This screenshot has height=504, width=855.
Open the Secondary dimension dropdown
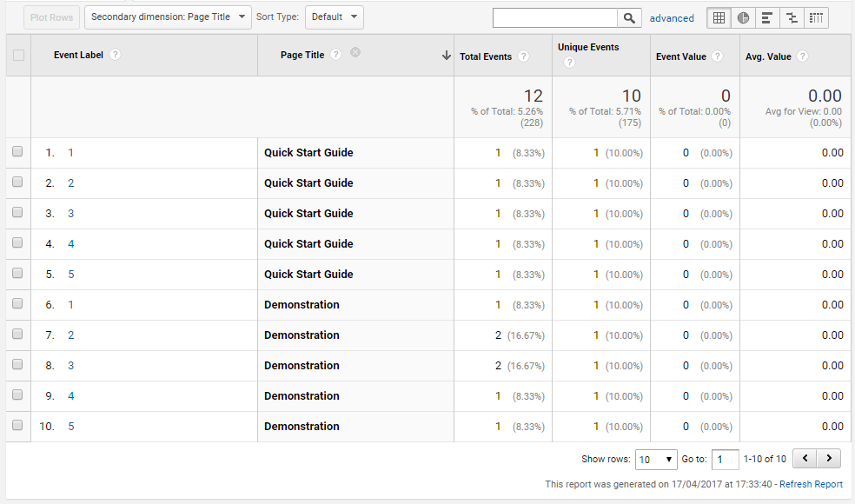168,17
